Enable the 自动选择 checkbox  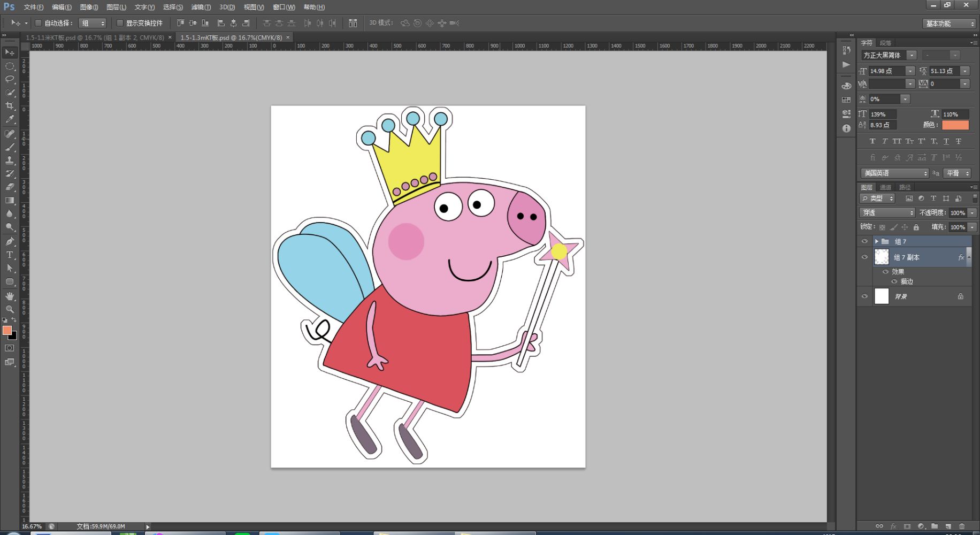coord(39,23)
